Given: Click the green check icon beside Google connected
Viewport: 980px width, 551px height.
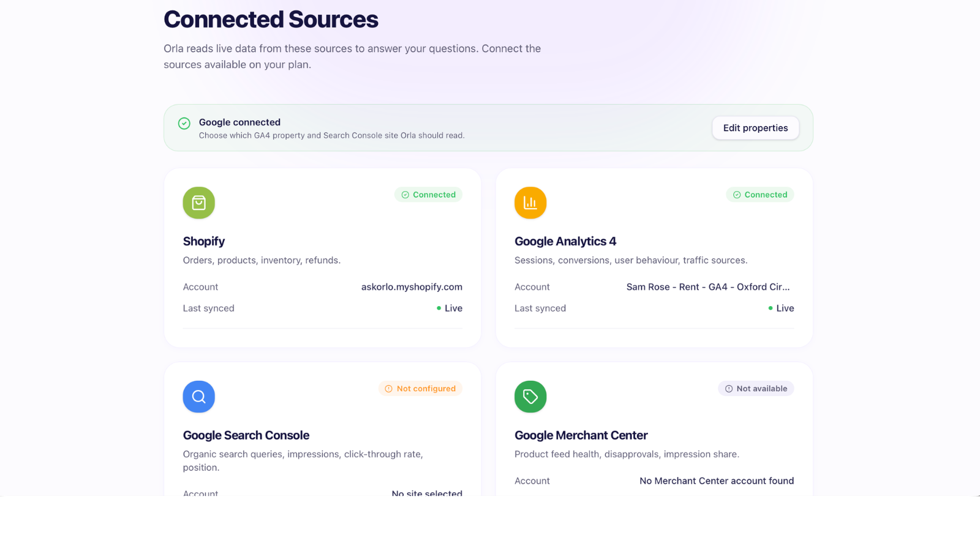Looking at the screenshot, I should point(184,123).
